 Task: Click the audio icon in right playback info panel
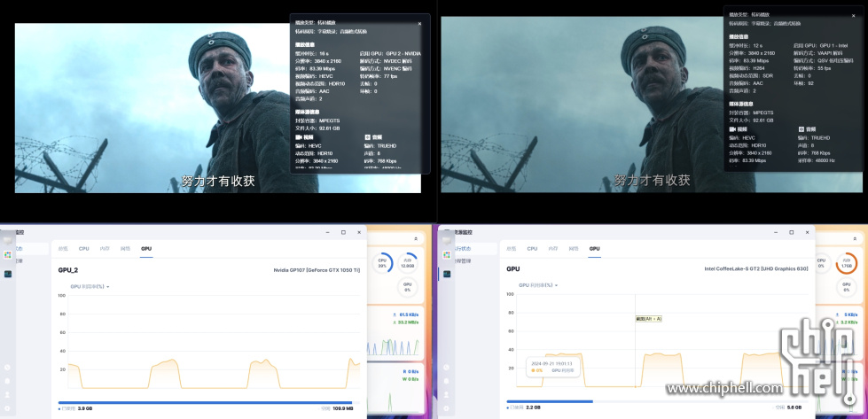point(802,128)
